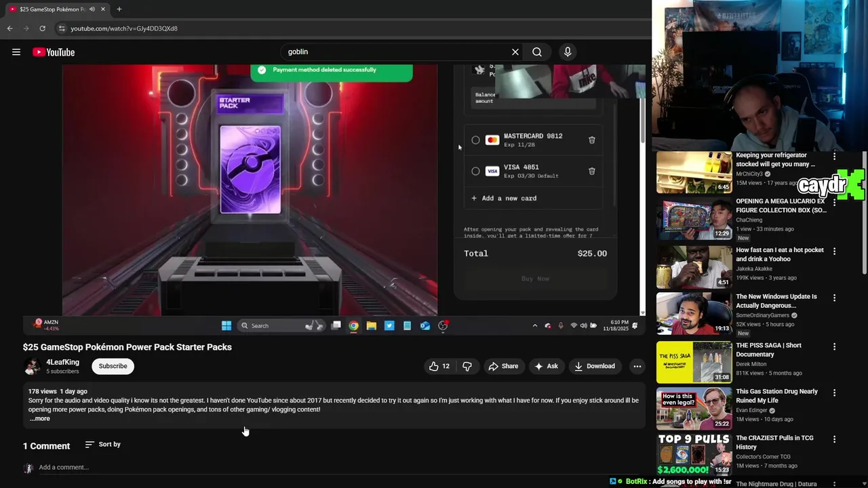The height and width of the screenshot is (488, 868).
Task: Click the address bar URL
Action: point(124,28)
